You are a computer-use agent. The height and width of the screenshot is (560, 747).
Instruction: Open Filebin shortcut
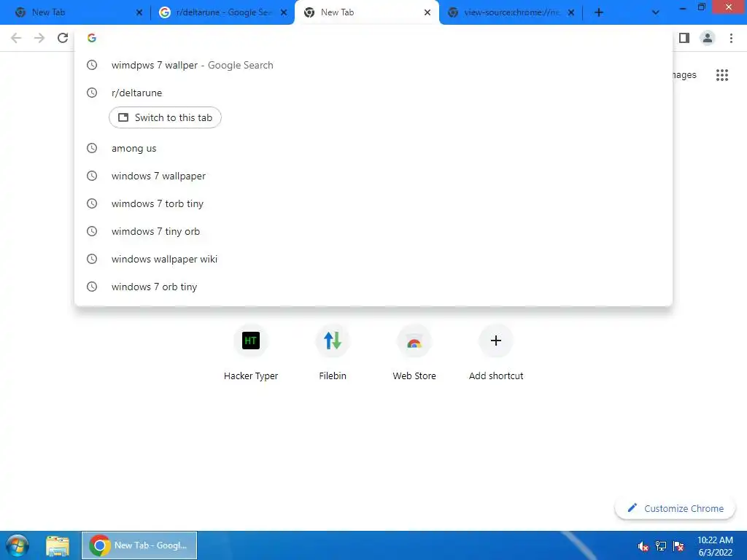(x=333, y=352)
